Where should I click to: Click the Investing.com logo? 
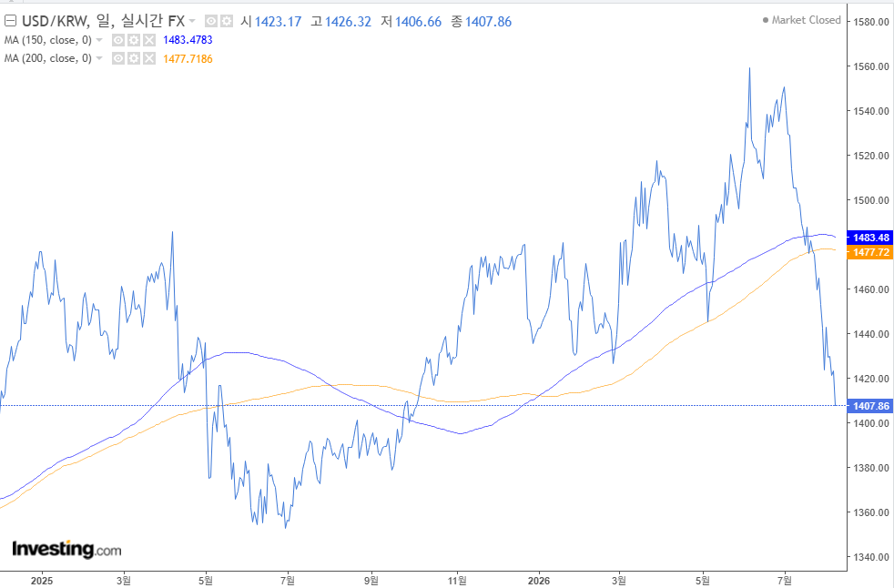pyautogui.click(x=66, y=549)
